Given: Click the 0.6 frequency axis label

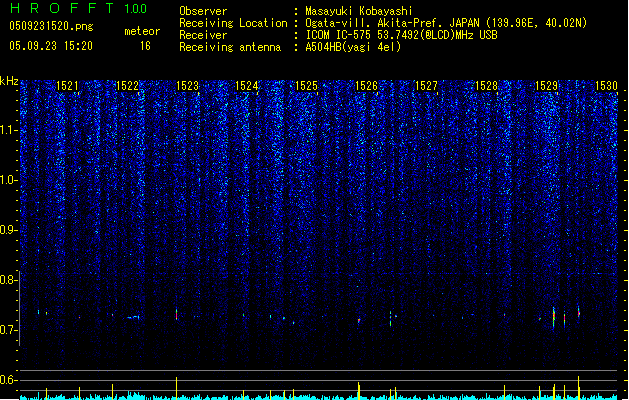Looking at the screenshot, I should pos(9,380).
